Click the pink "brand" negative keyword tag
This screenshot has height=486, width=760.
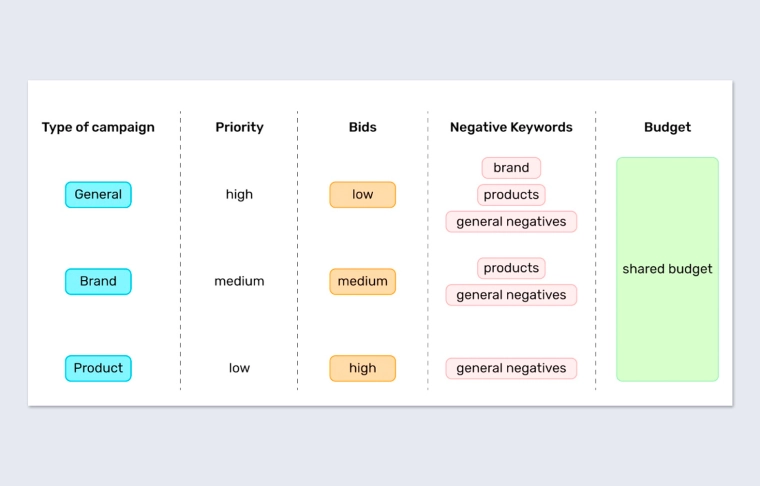[x=511, y=168]
